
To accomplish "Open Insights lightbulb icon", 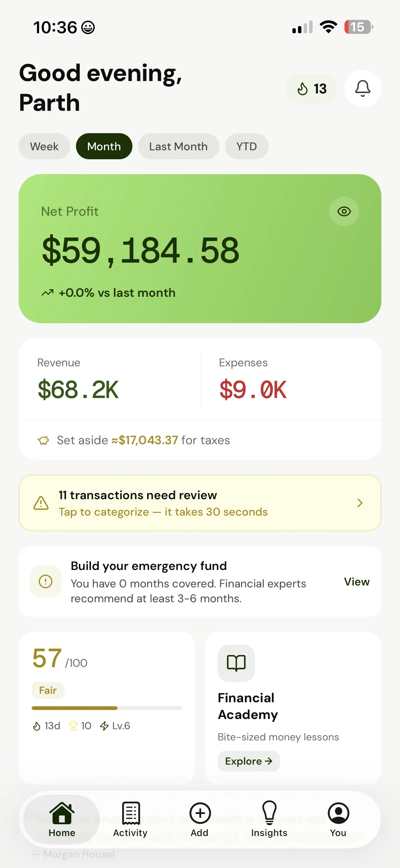I will coord(269,813).
